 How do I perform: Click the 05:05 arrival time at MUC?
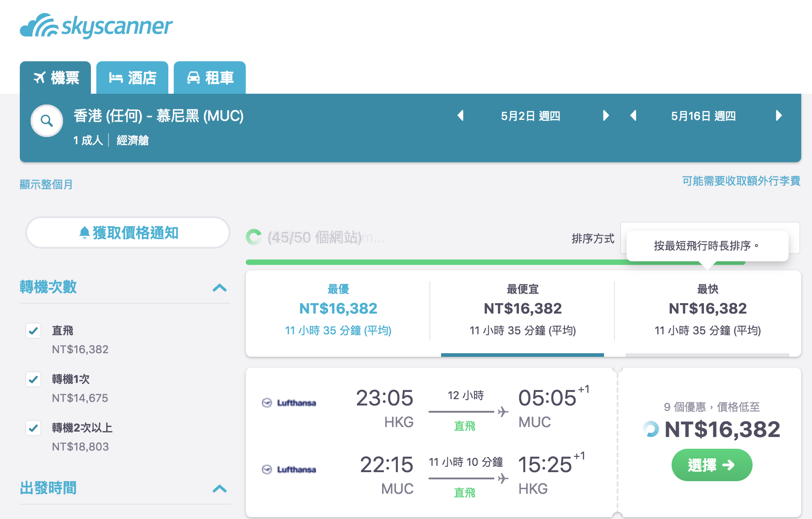pyautogui.click(x=547, y=398)
